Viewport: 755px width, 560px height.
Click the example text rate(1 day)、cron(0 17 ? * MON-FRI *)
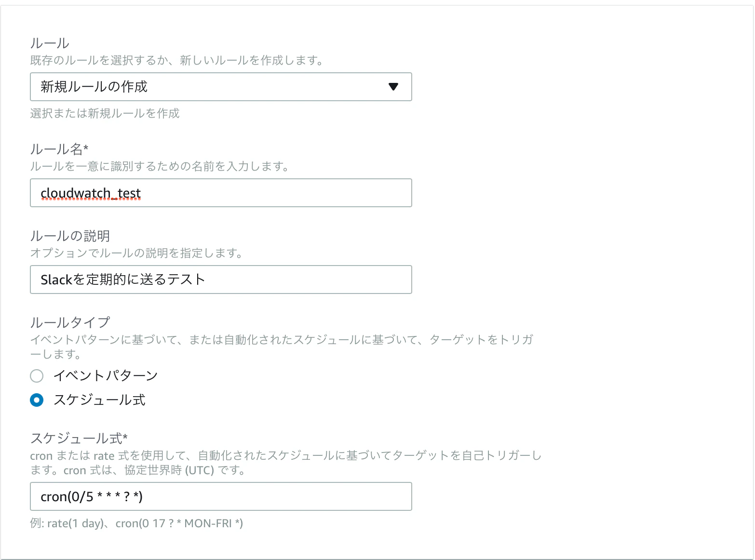click(x=145, y=523)
